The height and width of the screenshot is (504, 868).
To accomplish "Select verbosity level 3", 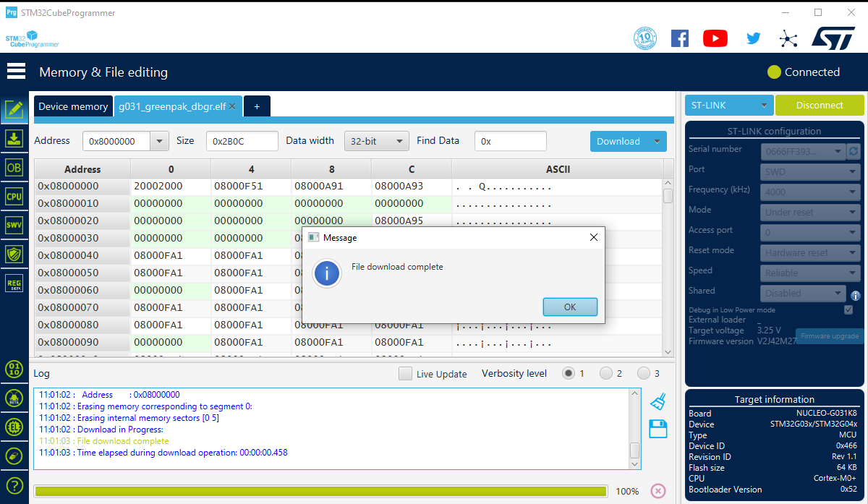I will click(644, 374).
